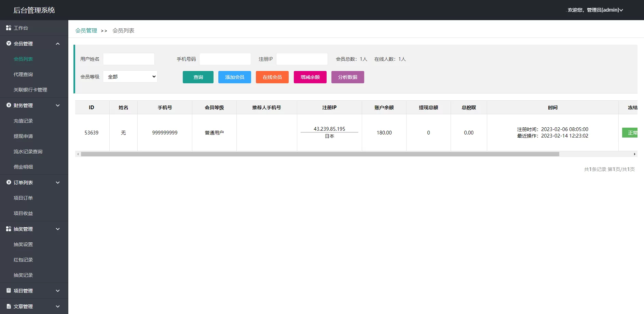The width and height of the screenshot is (644, 314).
Task: Click the horizontal table scrollbar thumb
Action: 320,154
